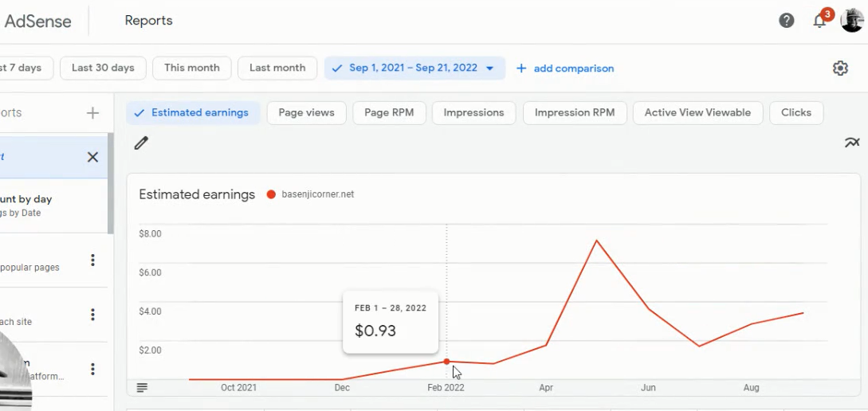Open options menu for platform report
Viewport: 868px width, 411px height.
pos(92,369)
